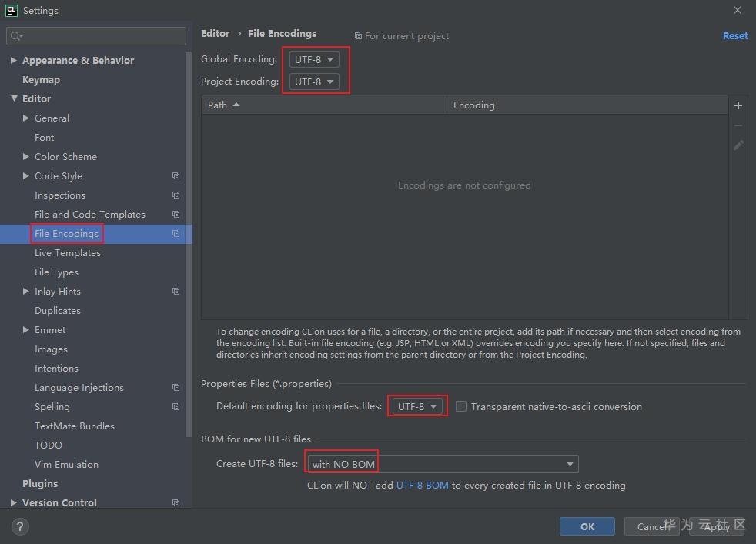756x544 pixels.
Task: Select File Encodings in the tree
Action: click(x=66, y=234)
